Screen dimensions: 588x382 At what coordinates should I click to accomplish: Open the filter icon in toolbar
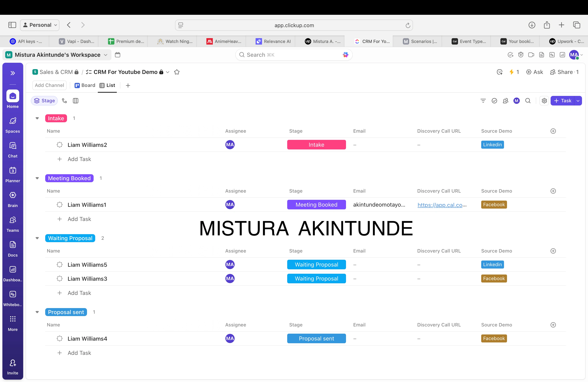[483, 101]
